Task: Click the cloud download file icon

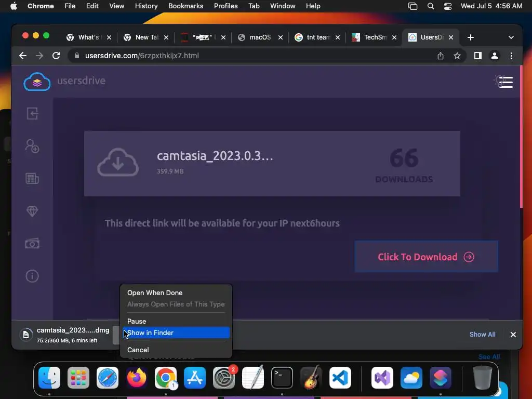Action: [x=118, y=163]
